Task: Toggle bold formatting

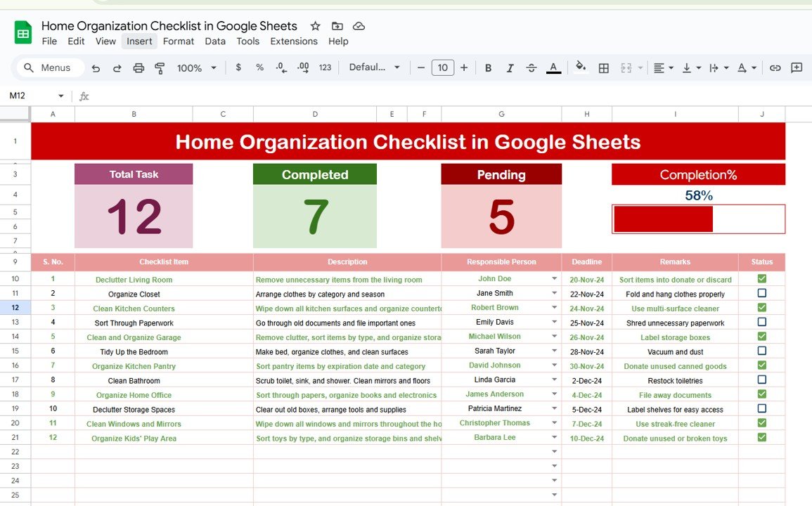Action: (x=488, y=68)
